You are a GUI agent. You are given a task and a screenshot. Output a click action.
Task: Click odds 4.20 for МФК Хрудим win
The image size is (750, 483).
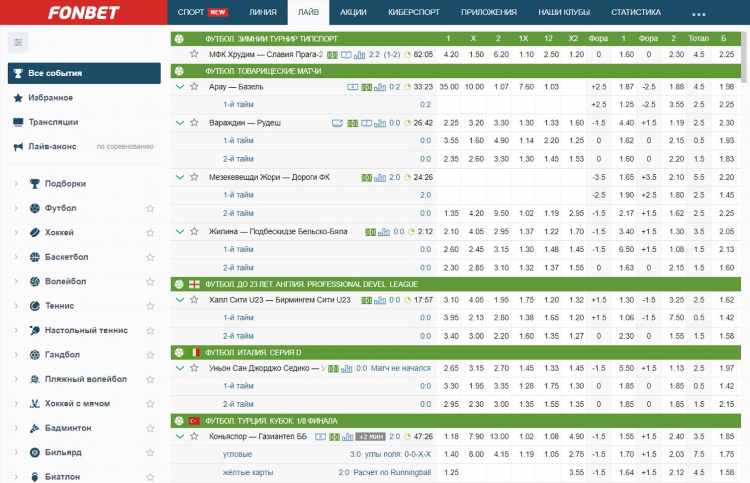pyautogui.click(x=451, y=55)
